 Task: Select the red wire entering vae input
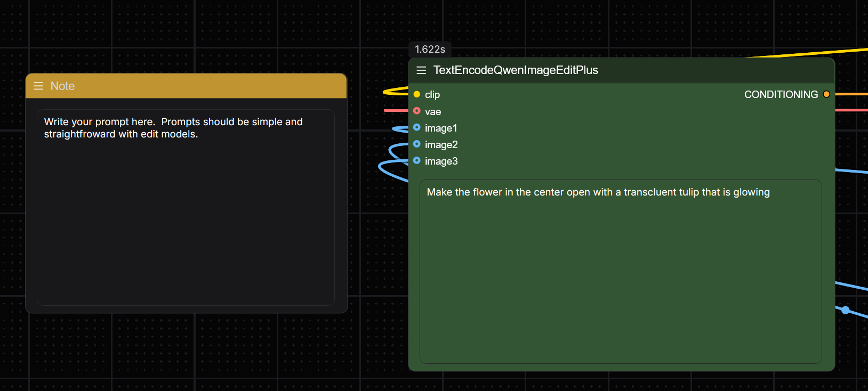pos(396,111)
